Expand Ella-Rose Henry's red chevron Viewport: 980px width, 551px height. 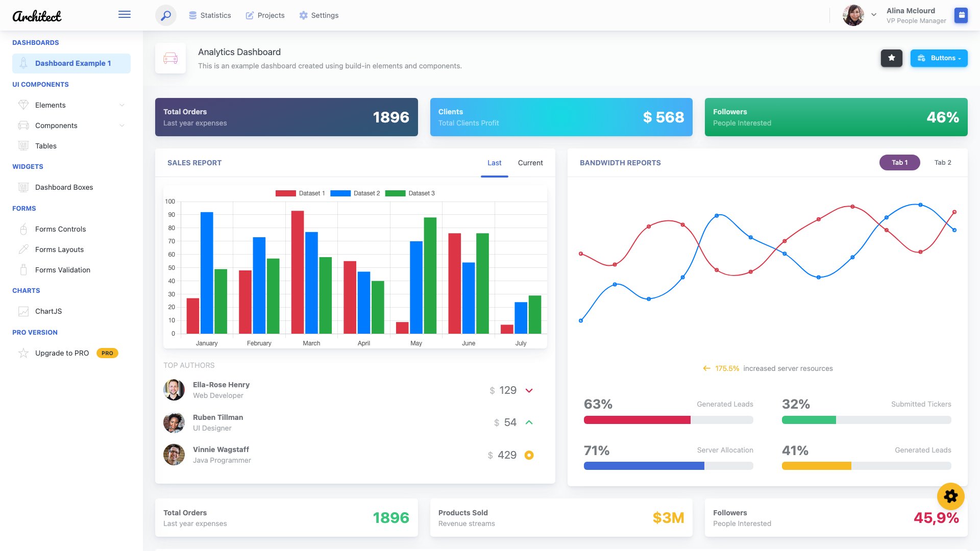coord(529,390)
